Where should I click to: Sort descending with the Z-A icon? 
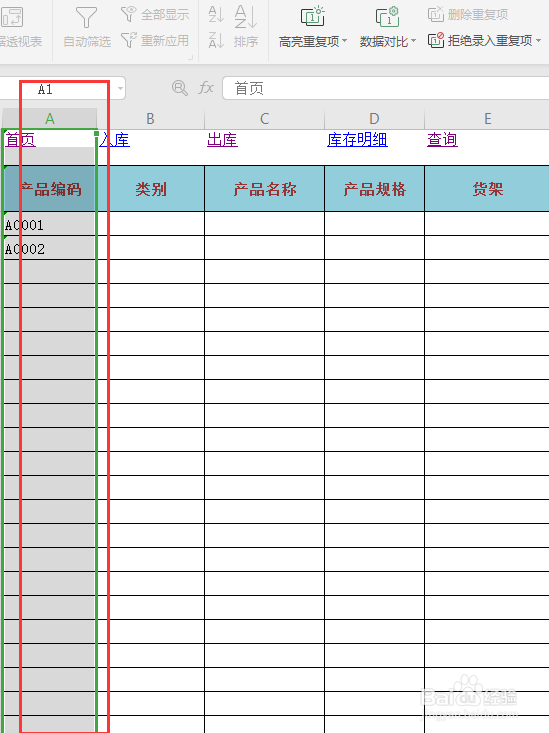tap(216, 40)
